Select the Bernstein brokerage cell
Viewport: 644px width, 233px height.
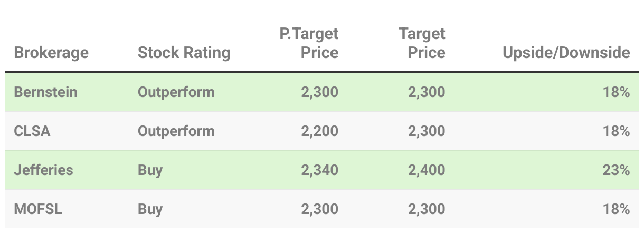tap(45, 92)
